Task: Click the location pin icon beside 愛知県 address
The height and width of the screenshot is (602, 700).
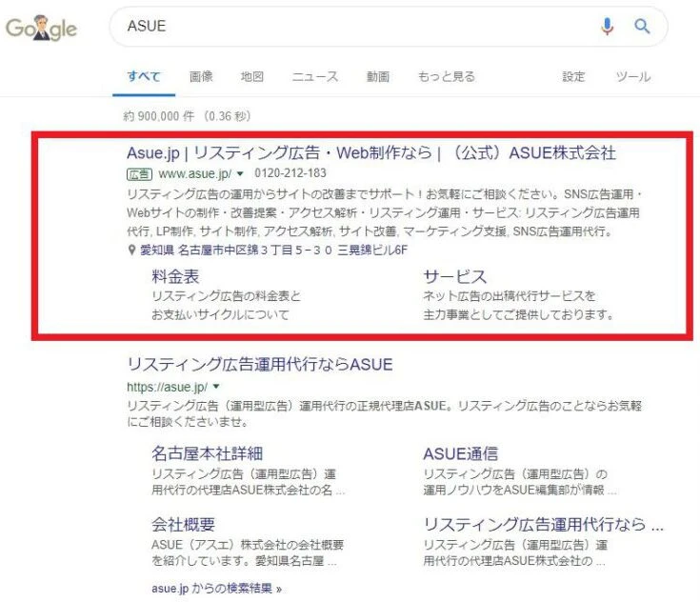Action: (131, 250)
